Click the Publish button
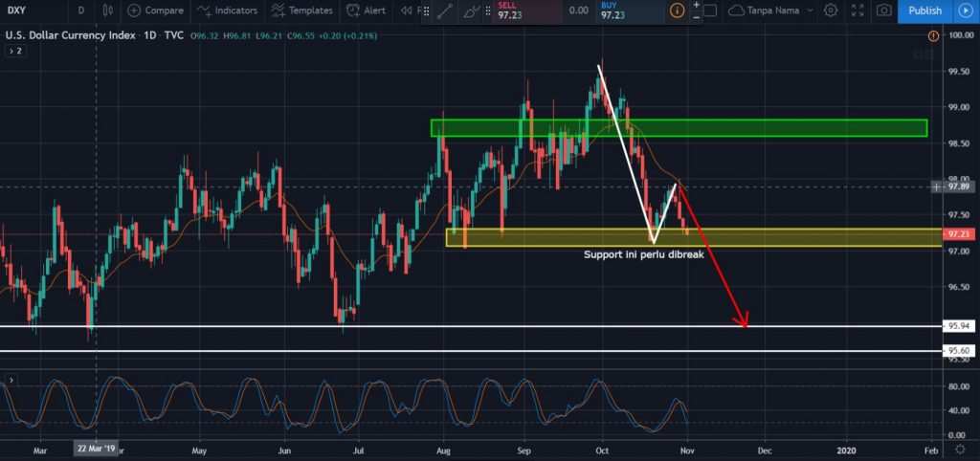The height and width of the screenshot is (461, 980). 925,11
